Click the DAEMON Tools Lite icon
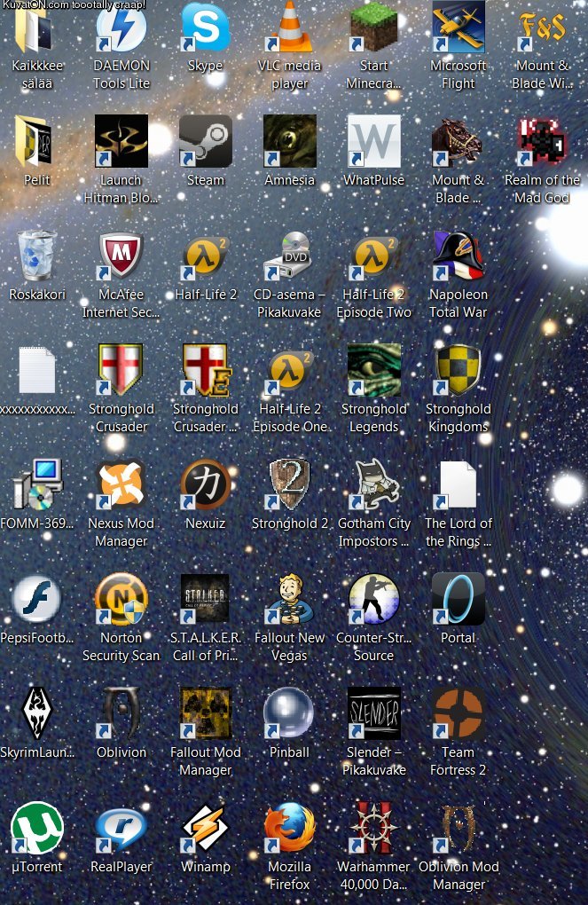Image resolution: width=588 pixels, height=905 pixels. pyautogui.click(x=121, y=27)
